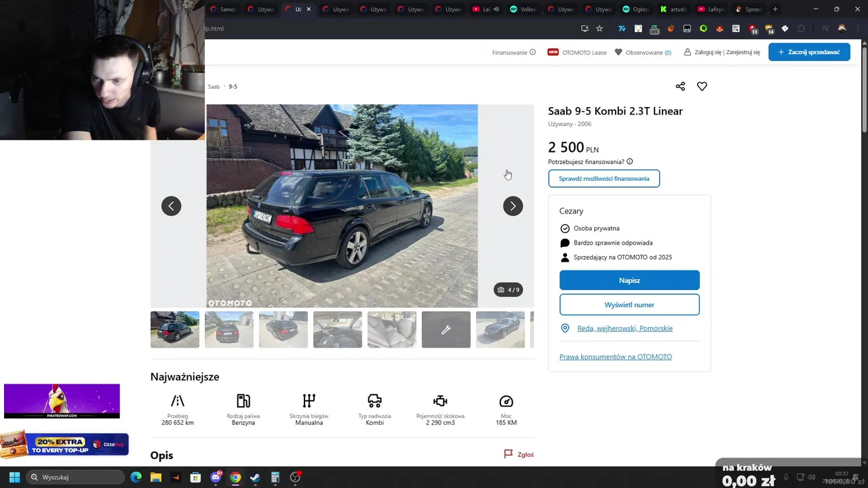Share this Saab listing
Screen dimensions: 868x488
(x=680, y=86)
